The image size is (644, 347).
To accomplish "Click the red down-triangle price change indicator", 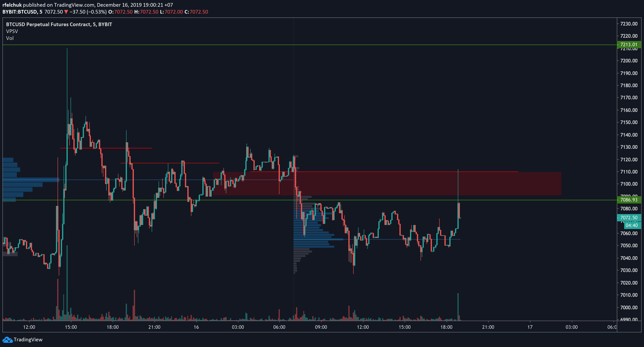I will coord(66,12).
